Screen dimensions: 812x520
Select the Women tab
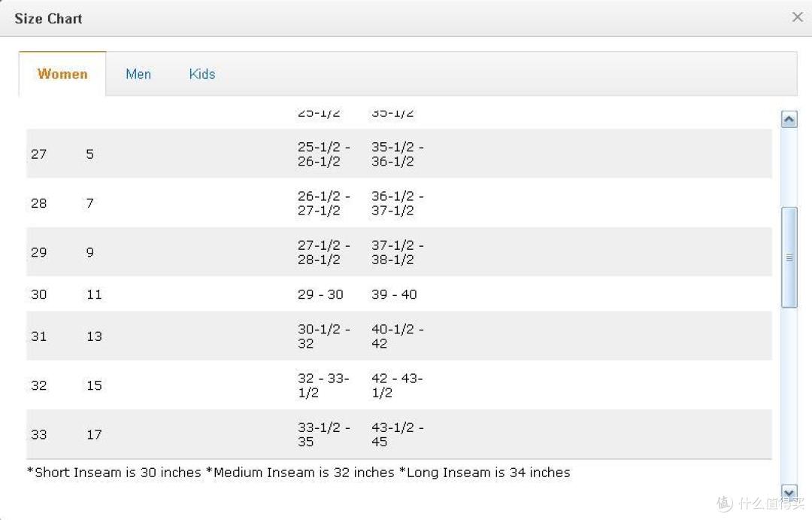[62, 75]
